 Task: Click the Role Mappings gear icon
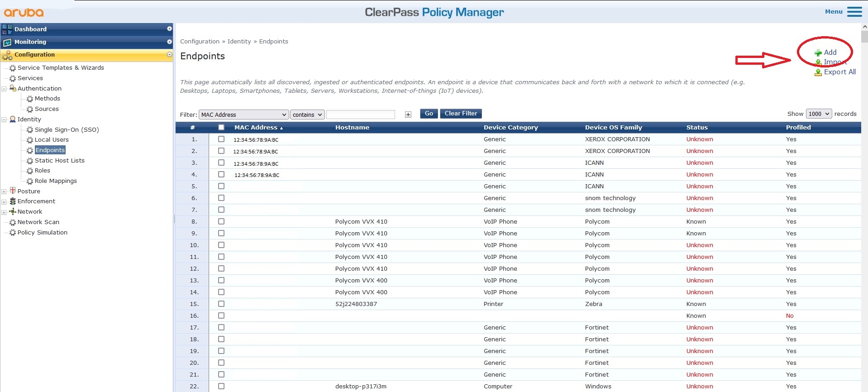click(30, 181)
